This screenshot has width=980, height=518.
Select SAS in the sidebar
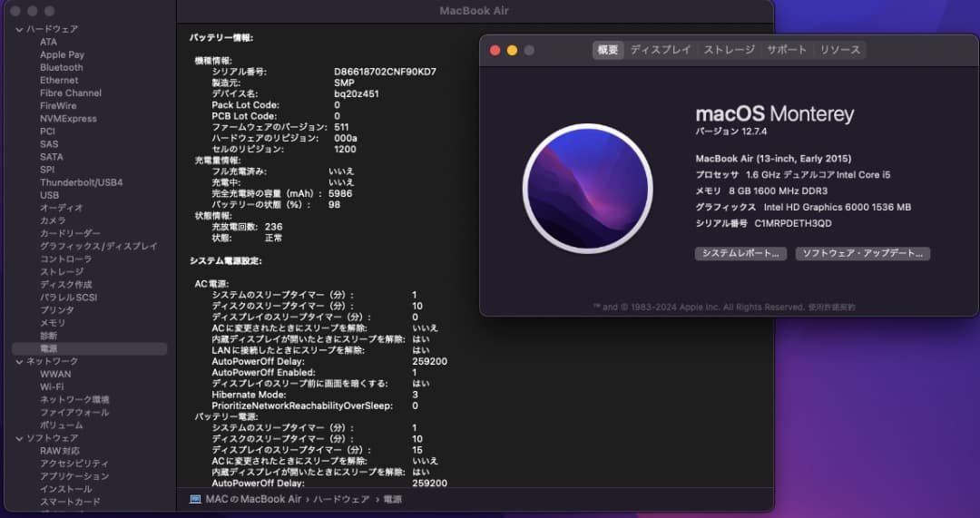49,144
